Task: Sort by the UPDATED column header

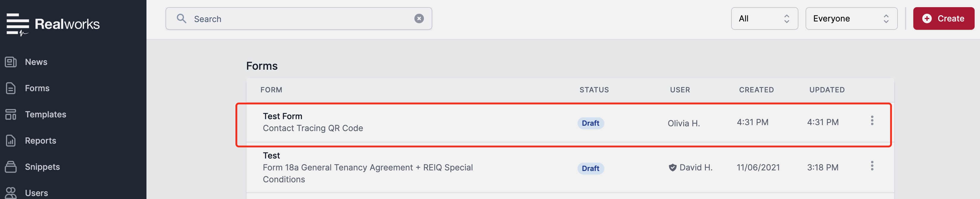Action: click(x=827, y=90)
